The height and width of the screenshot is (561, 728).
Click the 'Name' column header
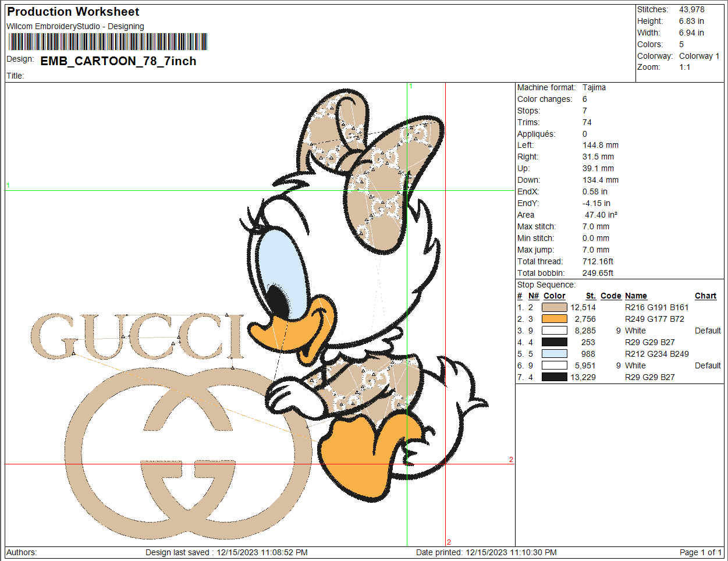pos(636,296)
